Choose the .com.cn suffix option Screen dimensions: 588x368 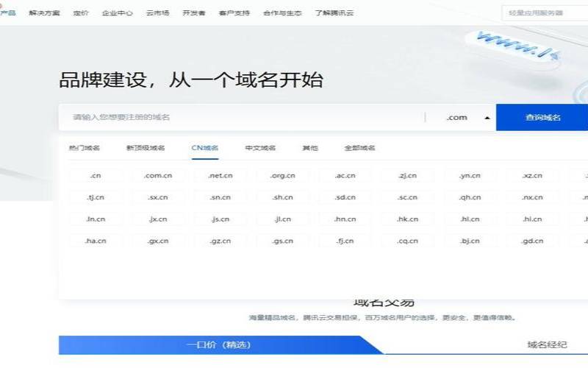tap(158, 175)
